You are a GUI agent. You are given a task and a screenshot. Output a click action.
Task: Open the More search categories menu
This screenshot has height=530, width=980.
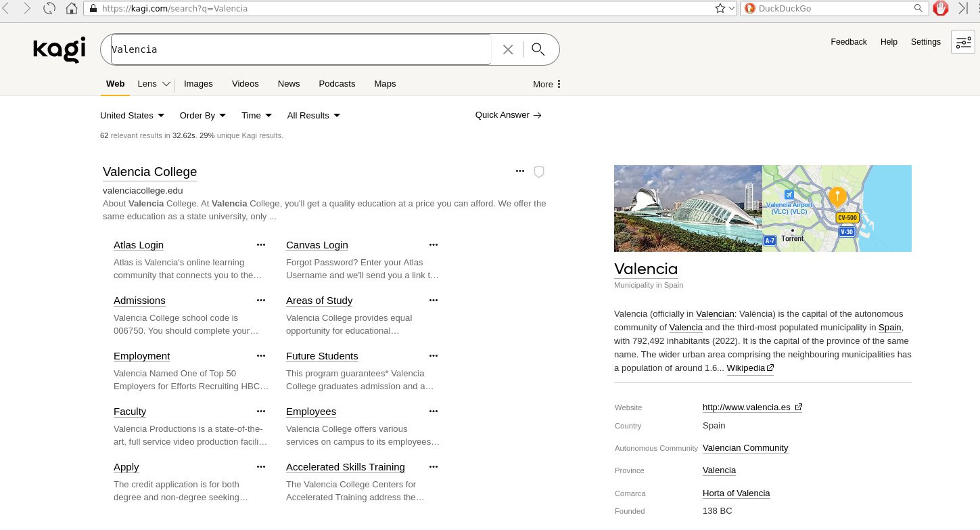547,85
